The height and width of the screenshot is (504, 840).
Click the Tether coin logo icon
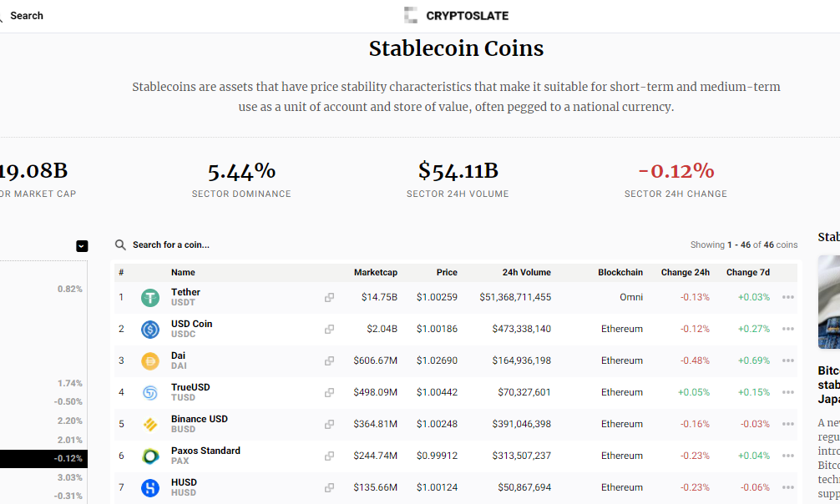click(x=150, y=297)
